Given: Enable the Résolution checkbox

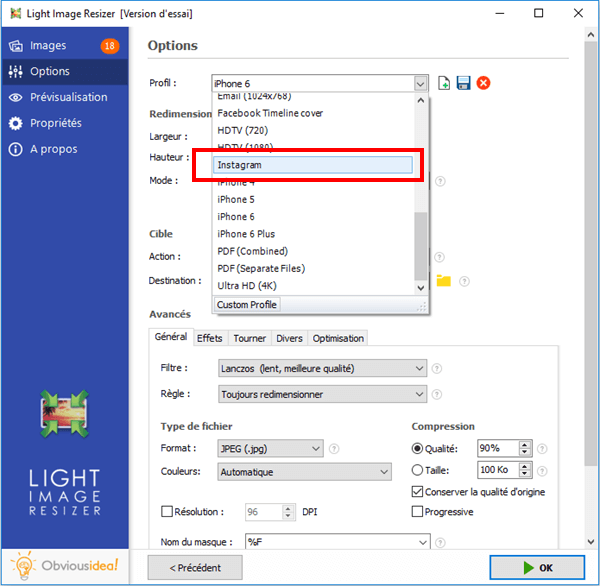Looking at the screenshot, I should pos(167,512).
